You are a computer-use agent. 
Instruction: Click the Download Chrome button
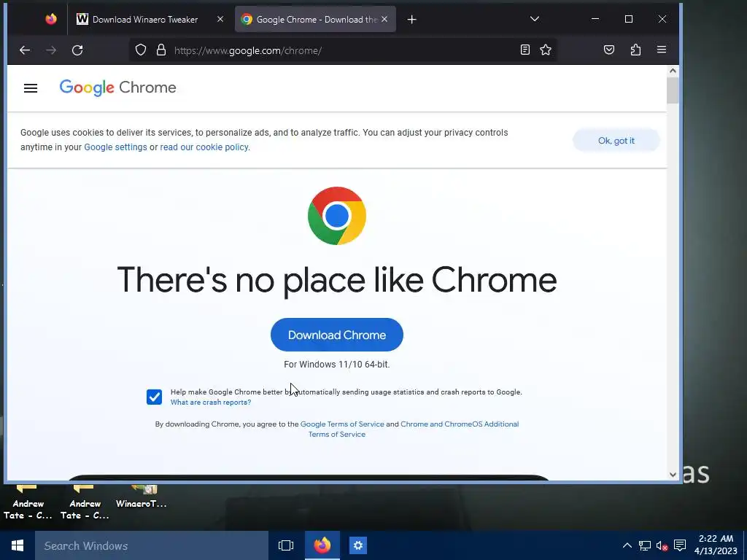click(337, 335)
